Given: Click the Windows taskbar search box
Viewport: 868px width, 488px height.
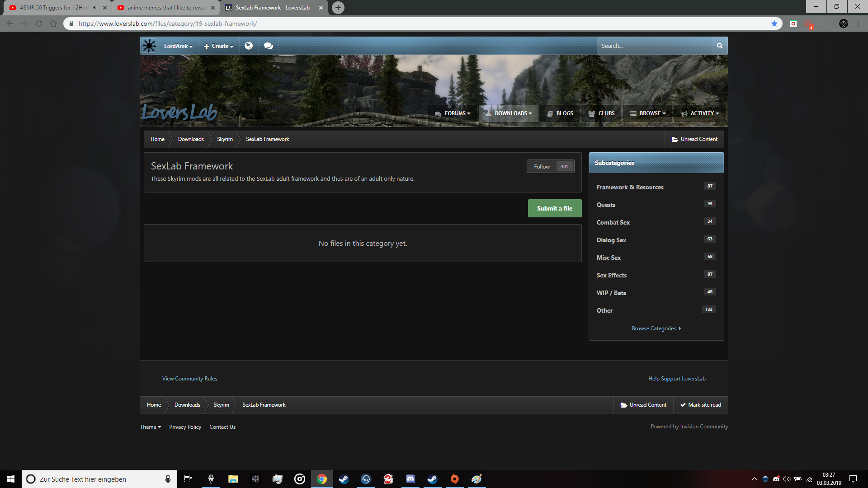Looking at the screenshot, I should tap(99, 479).
